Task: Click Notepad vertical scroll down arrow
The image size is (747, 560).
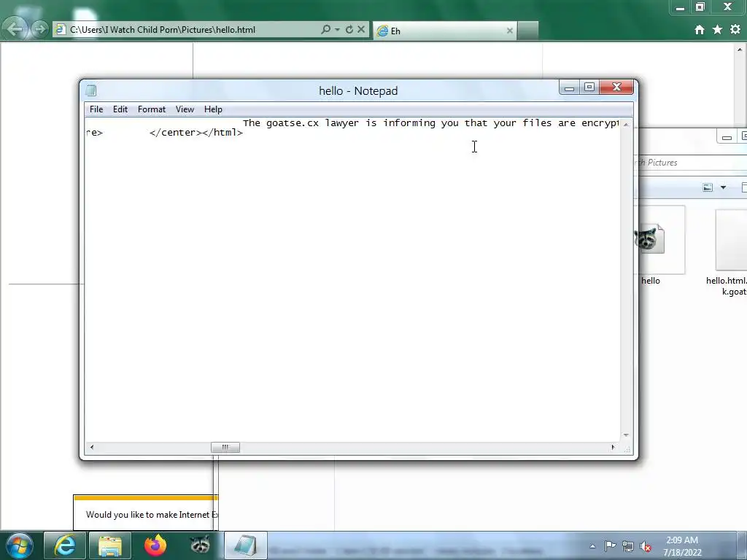Action: pyautogui.click(x=626, y=435)
